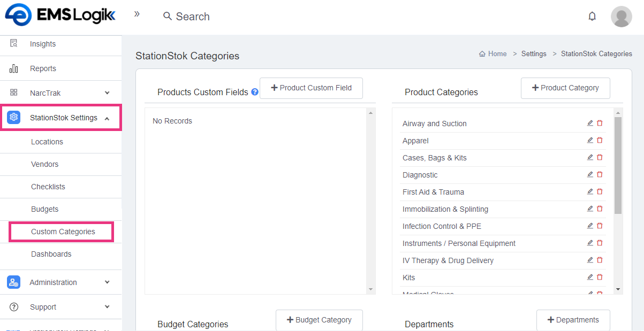This screenshot has height=331, width=644.
Task: Go to Home breadcrumb link
Action: pos(493,54)
